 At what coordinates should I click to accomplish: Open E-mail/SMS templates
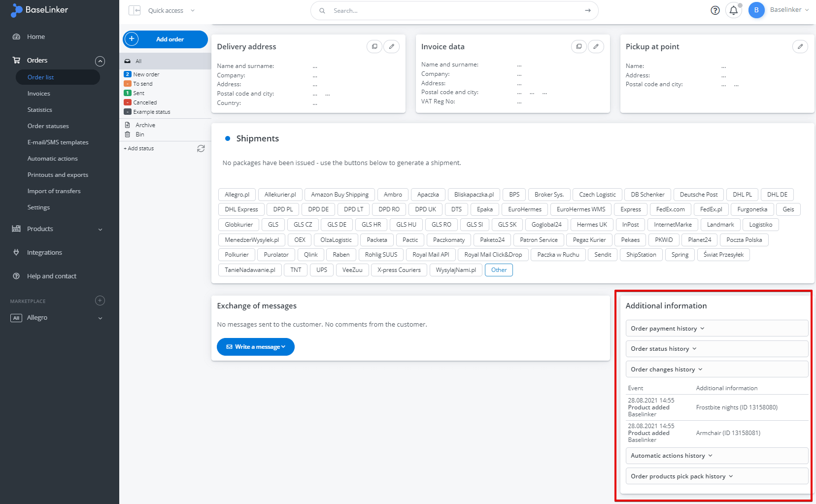(x=58, y=142)
